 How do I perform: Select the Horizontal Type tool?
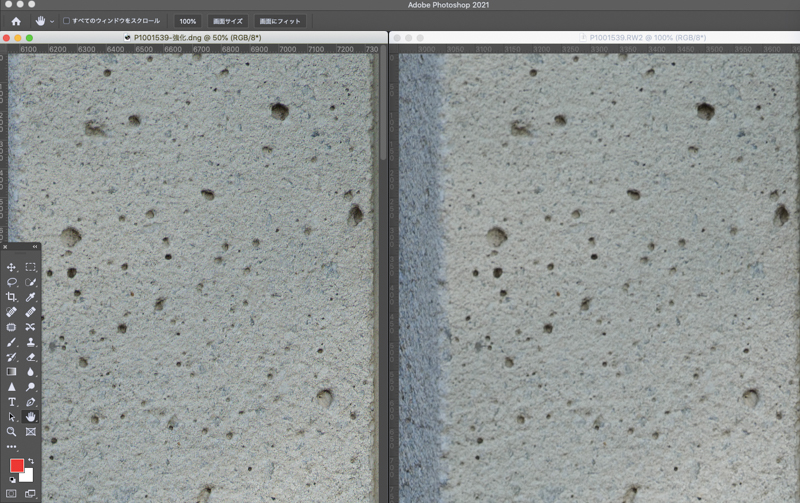point(11,402)
